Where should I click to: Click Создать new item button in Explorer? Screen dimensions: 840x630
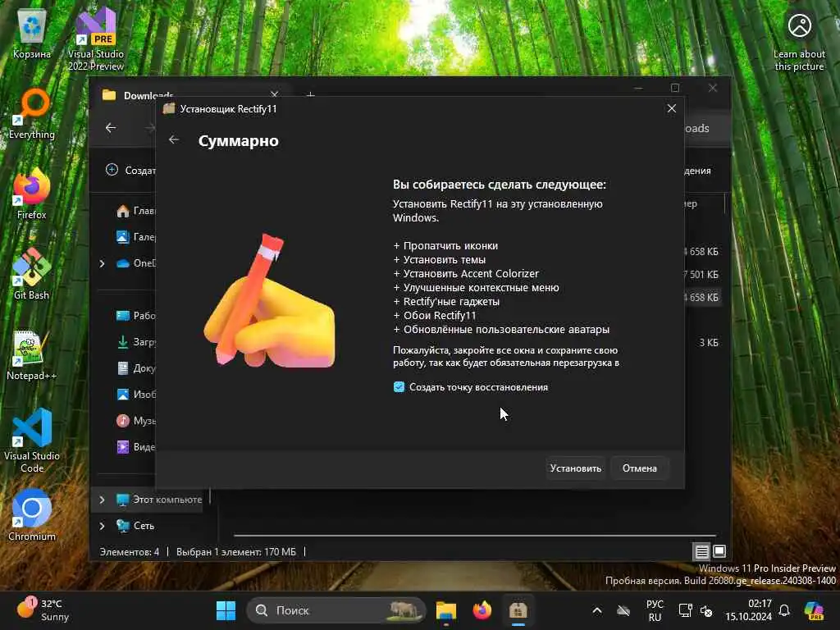click(x=130, y=170)
